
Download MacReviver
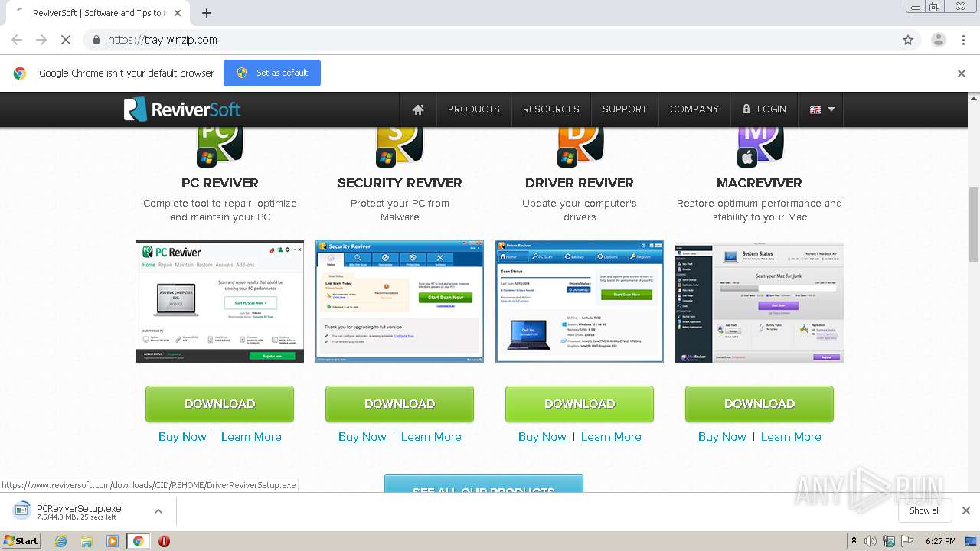click(759, 404)
